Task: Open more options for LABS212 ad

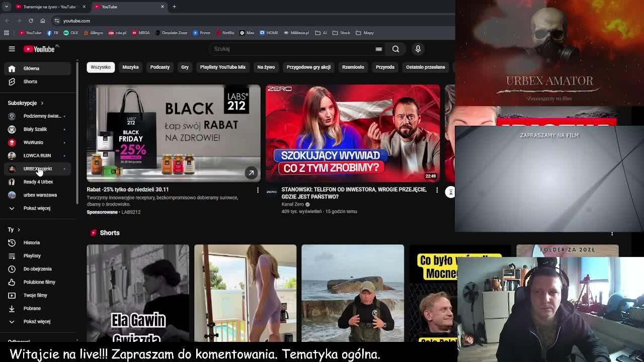Action: 258,190
